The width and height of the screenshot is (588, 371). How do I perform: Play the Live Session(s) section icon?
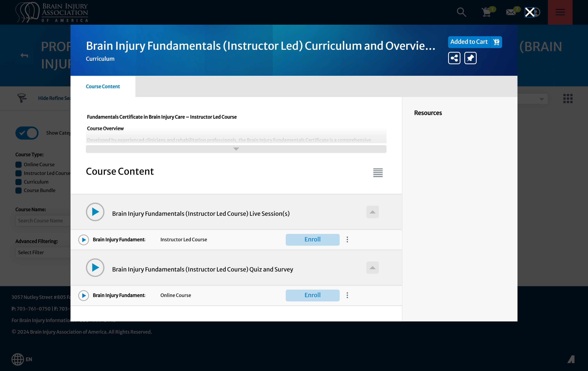(95, 212)
